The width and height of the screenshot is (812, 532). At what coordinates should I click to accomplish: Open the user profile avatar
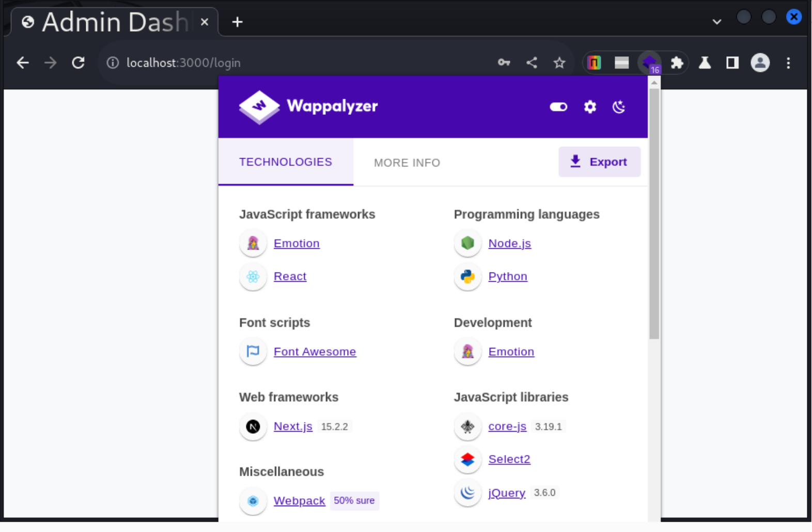pyautogui.click(x=760, y=63)
